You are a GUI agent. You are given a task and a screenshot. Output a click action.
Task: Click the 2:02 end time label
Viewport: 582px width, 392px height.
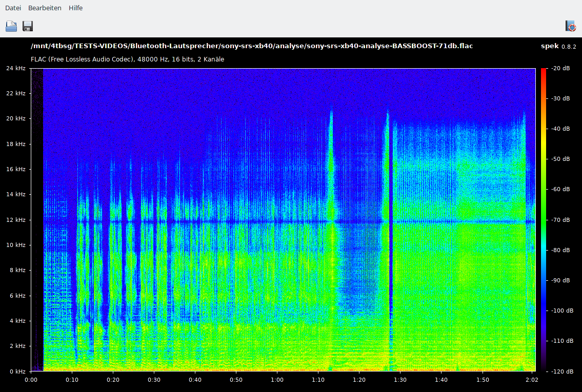[x=532, y=380]
